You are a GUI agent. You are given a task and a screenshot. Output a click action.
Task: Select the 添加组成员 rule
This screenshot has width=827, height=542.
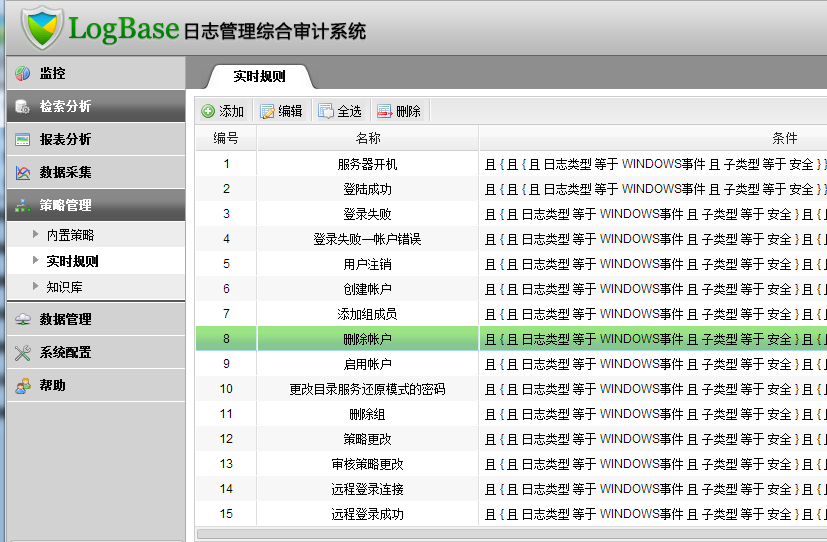[x=368, y=314]
